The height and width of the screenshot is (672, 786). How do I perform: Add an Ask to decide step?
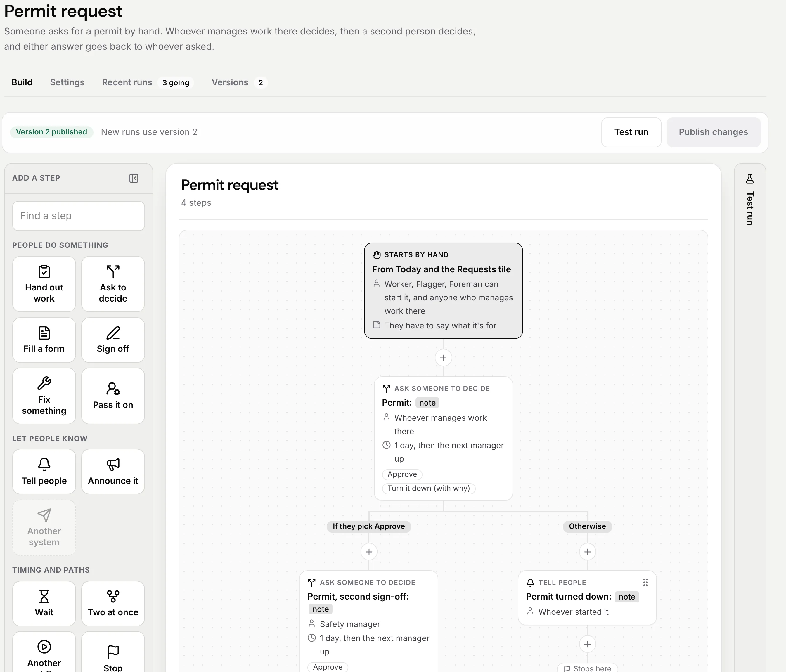coord(113,284)
